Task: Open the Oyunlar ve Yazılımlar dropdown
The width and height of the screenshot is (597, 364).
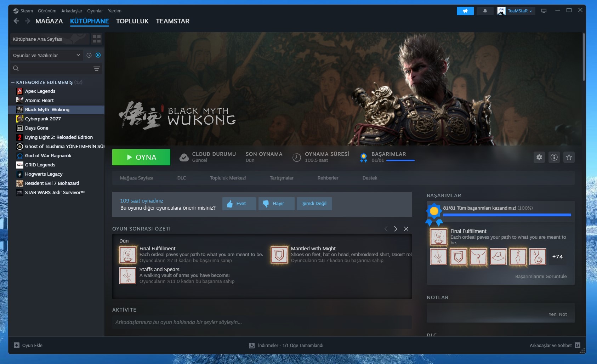Action: [x=46, y=55]
